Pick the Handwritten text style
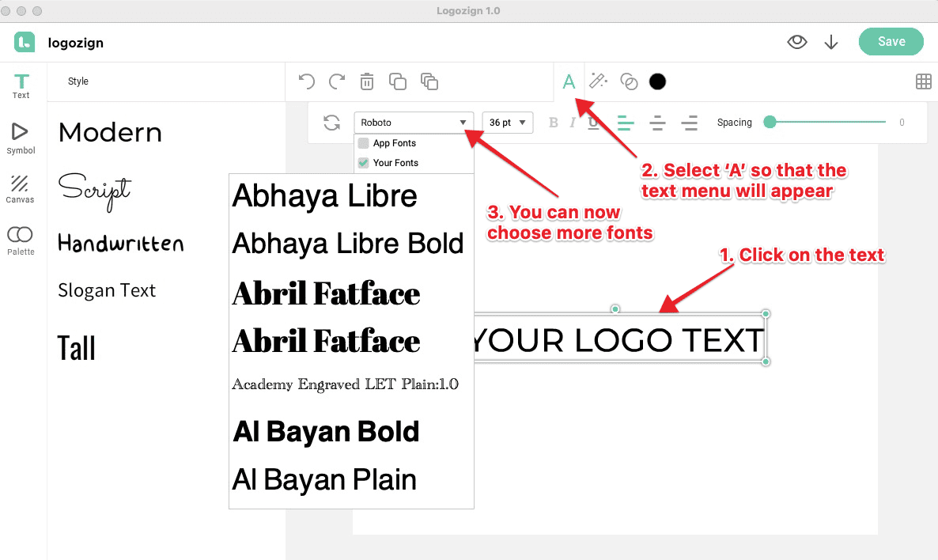This screenshot has width=938, height=560. 121,243
